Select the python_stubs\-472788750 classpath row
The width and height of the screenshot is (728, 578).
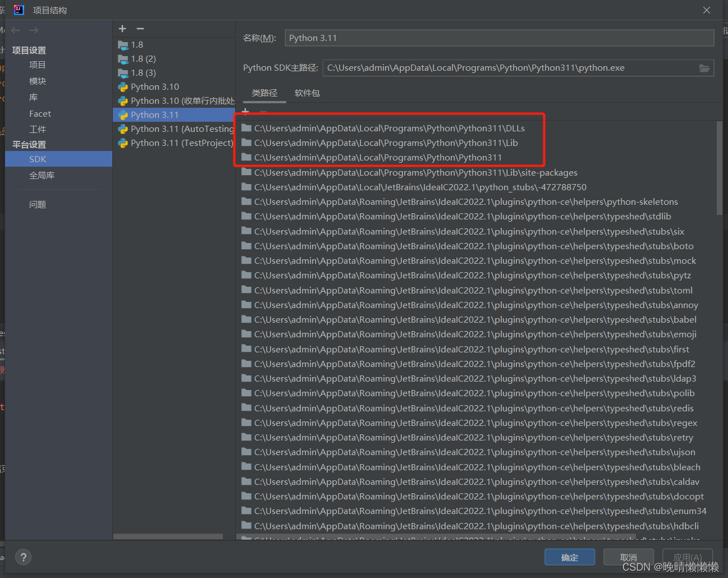coord(477,187)
